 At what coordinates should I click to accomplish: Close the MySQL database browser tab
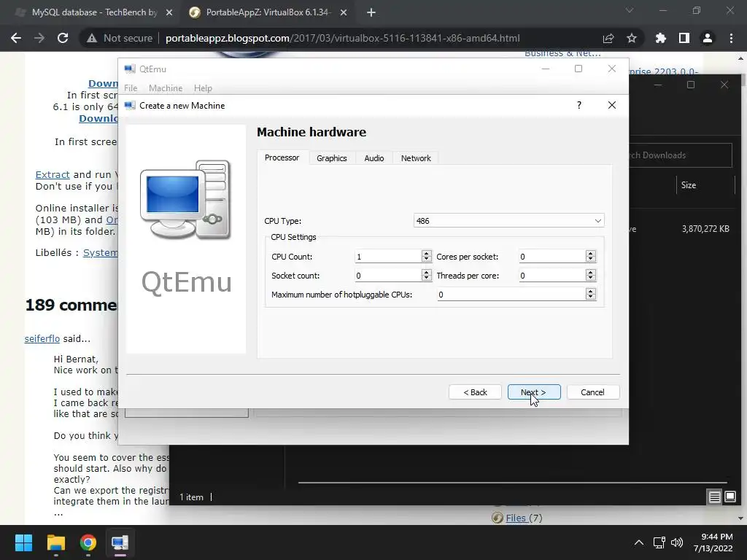(169, 12)
